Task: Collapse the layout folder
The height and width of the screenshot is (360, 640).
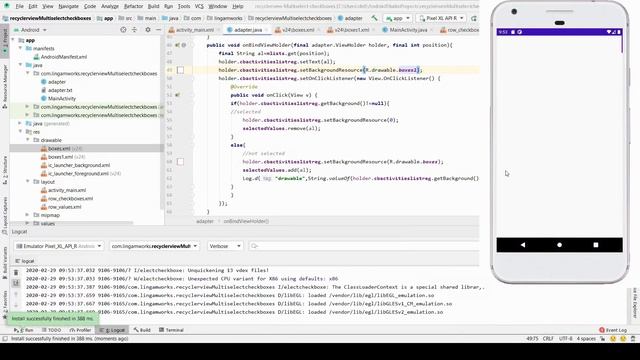Action: 28,182
